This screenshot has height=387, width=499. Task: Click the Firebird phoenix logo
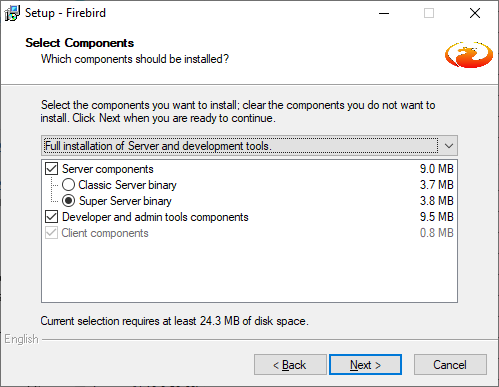pos(469,55)
